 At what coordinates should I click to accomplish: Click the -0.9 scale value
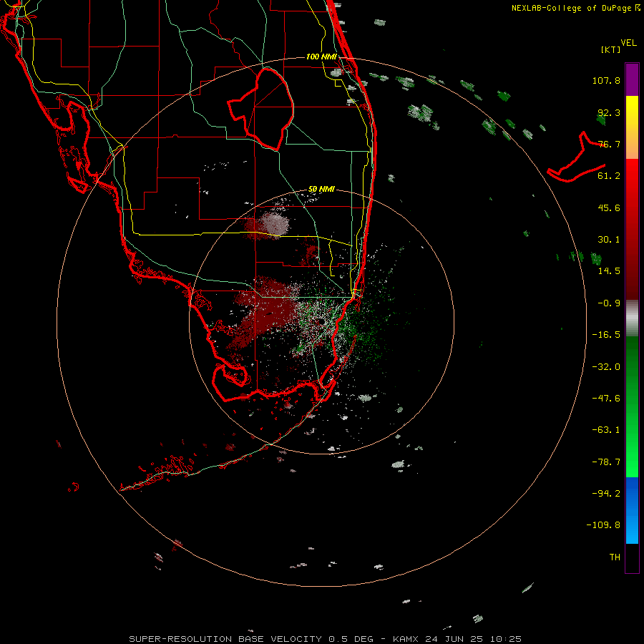click(609, 303)
